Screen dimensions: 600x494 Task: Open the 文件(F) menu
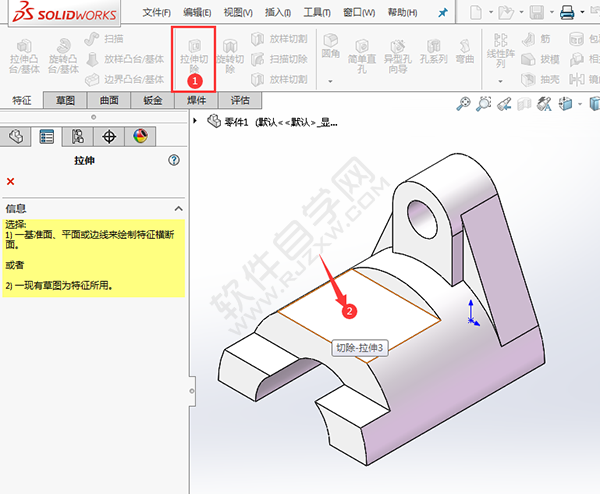point(157,13)
